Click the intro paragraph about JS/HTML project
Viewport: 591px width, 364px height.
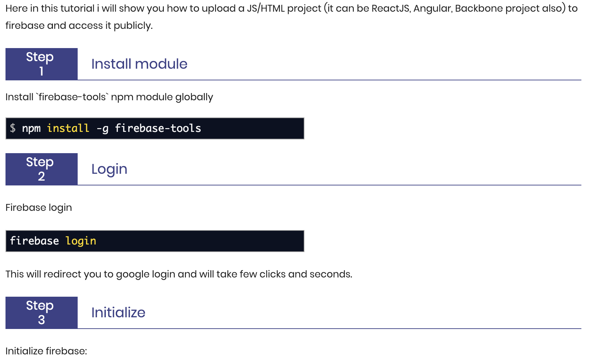click(291, 17)
